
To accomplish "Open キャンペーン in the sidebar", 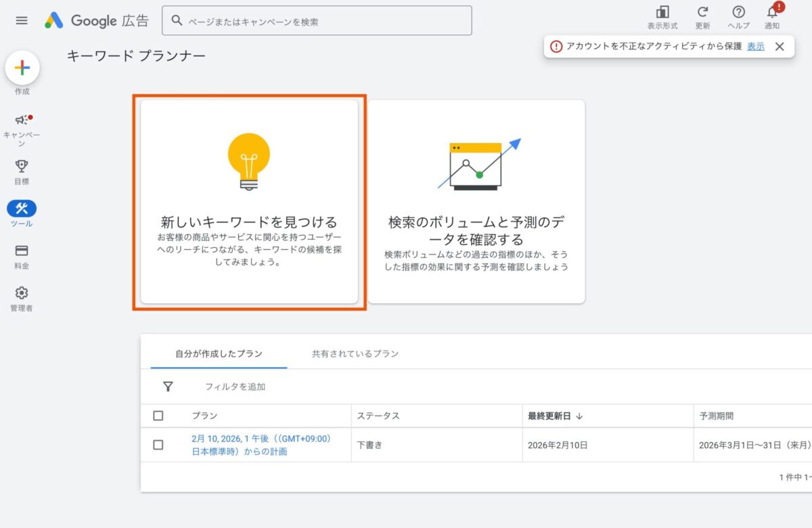I will pos(22,120).
